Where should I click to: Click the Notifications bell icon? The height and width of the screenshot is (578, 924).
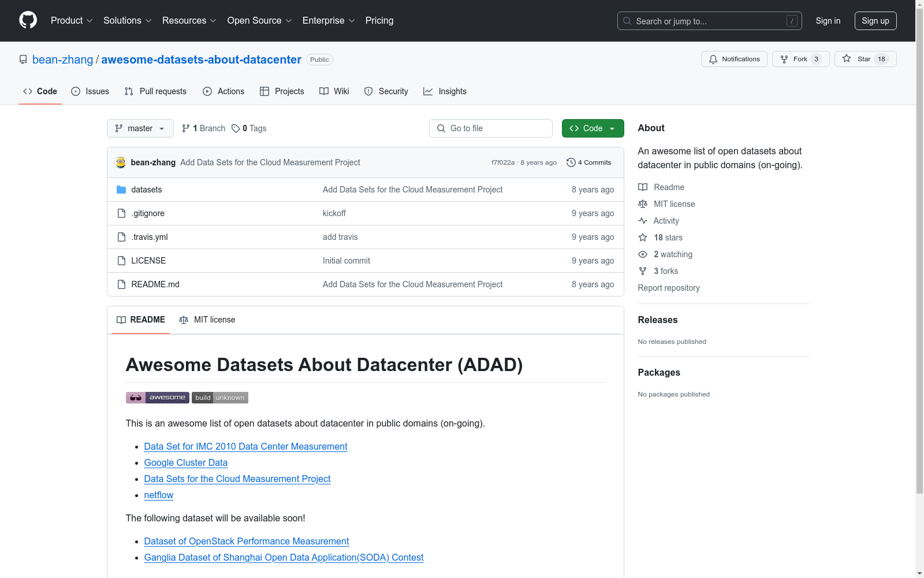point(713,59)
